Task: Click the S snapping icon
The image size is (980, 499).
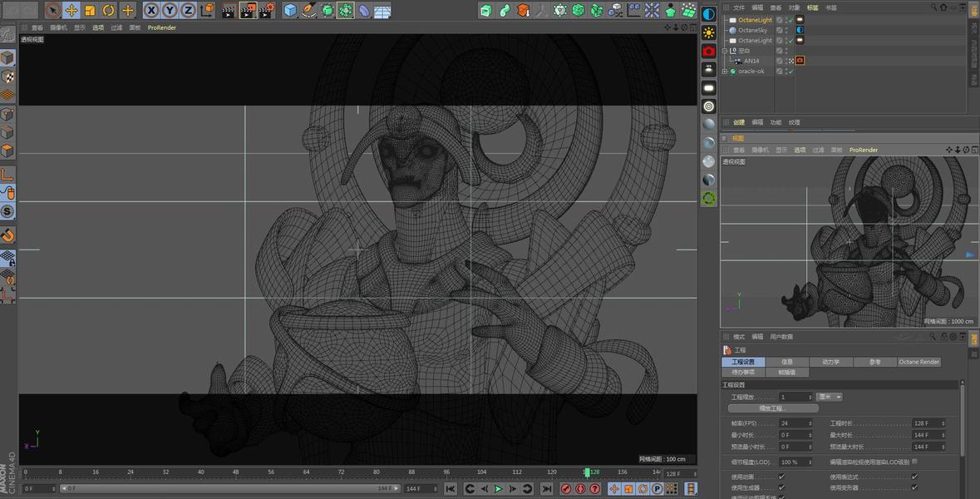Action: click(7, 211)
